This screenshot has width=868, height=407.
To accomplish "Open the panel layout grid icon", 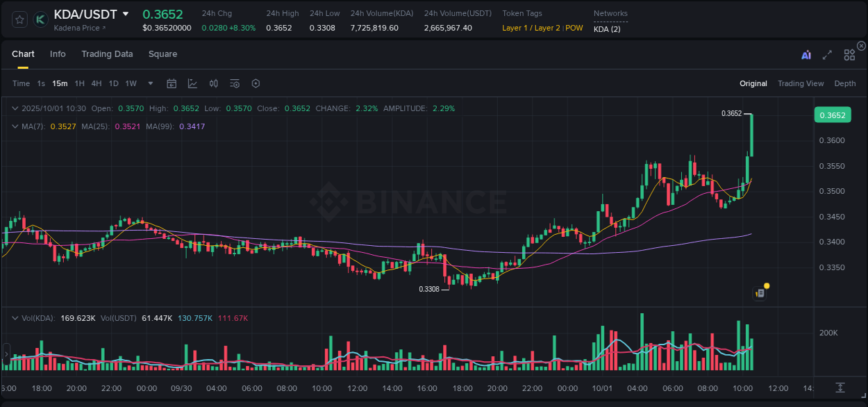I will click(x=849, y=54).
